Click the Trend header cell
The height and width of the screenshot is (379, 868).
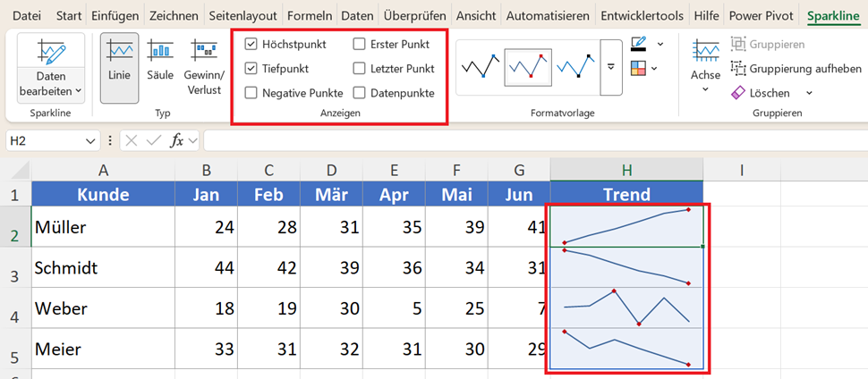click(626, 194)
